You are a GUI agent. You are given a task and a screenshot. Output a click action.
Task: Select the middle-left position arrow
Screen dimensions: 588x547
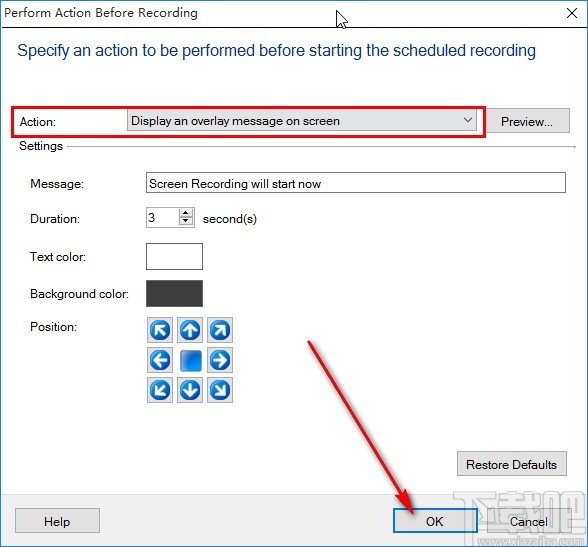pos(160,360)
